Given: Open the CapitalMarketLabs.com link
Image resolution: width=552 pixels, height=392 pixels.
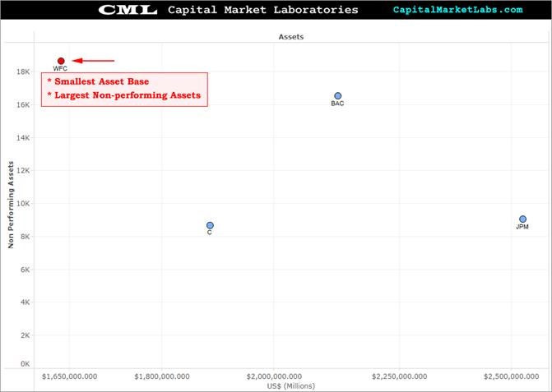Looking at the screenshot, I should 457,10.
